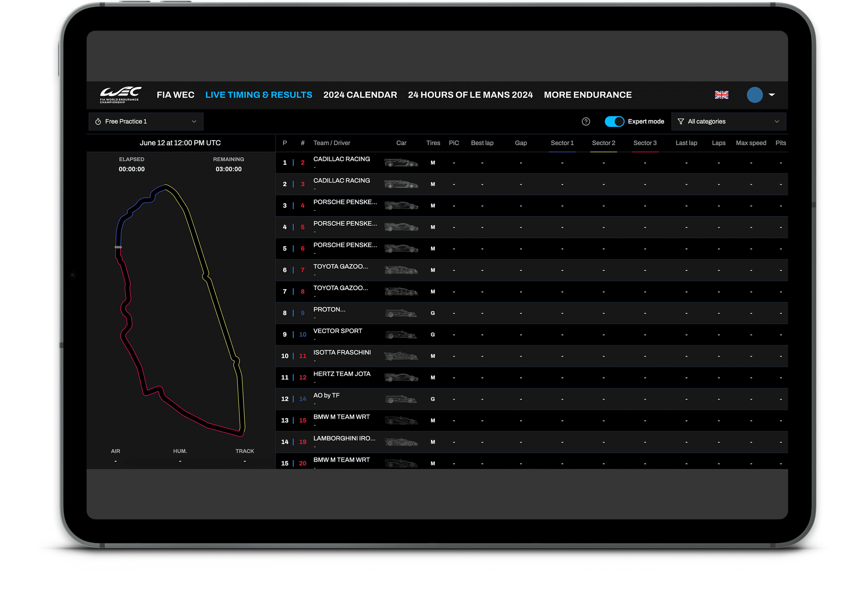The image size is (868, 596).
Task: Click car image for number 15 BMW M Team WRT
Action: click(x=401, y=420)
